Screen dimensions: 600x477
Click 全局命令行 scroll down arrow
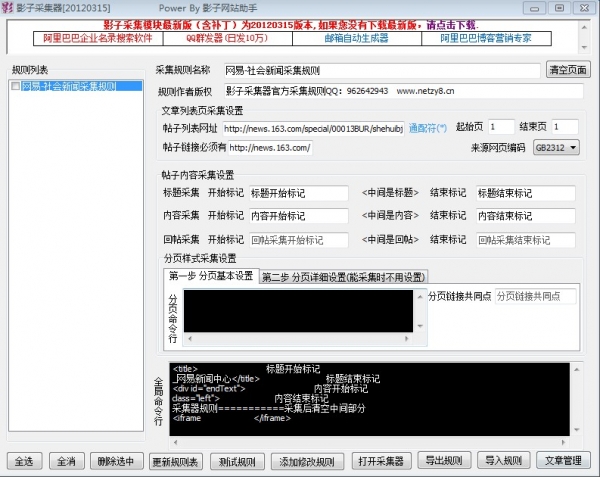[576, 430]
